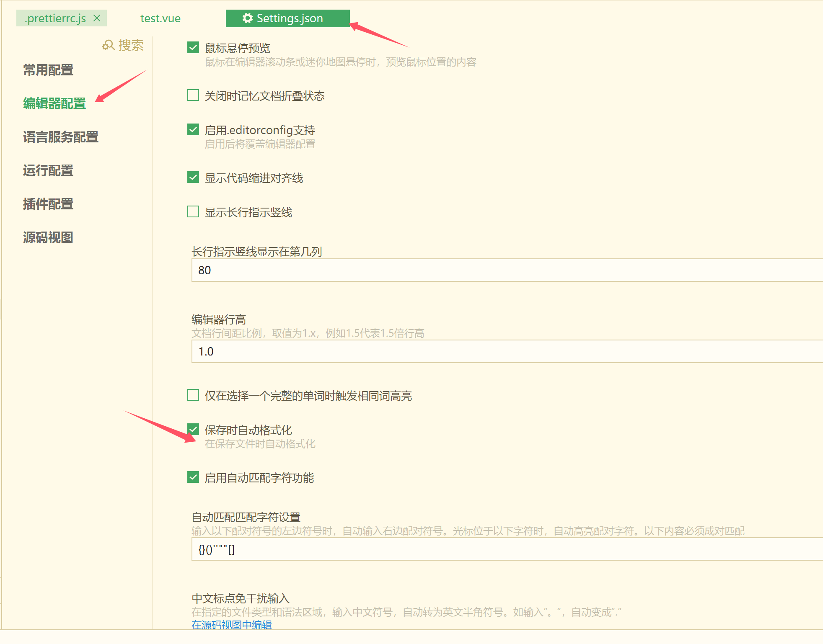Viewport: 823px width, 644px height.
Task: Close the .prettierrc.js tab
Action: click(97, 18)
